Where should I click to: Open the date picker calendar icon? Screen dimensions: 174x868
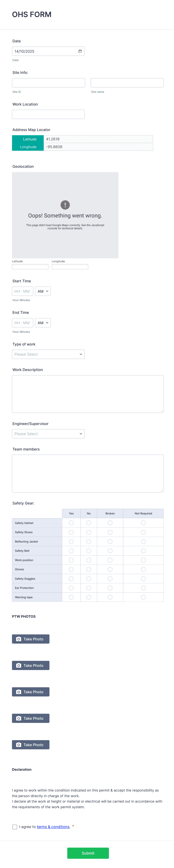[80, 51]
